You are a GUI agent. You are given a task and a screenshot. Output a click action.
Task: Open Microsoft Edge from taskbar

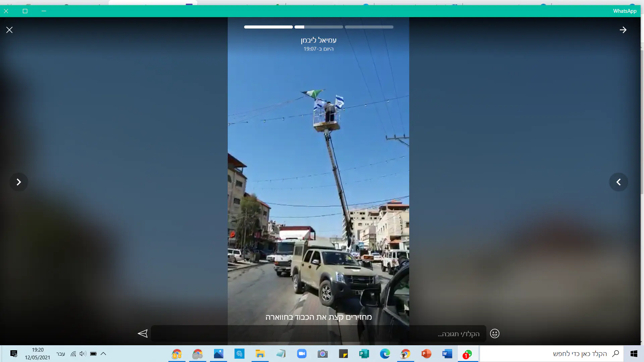[x=385, y=354]
